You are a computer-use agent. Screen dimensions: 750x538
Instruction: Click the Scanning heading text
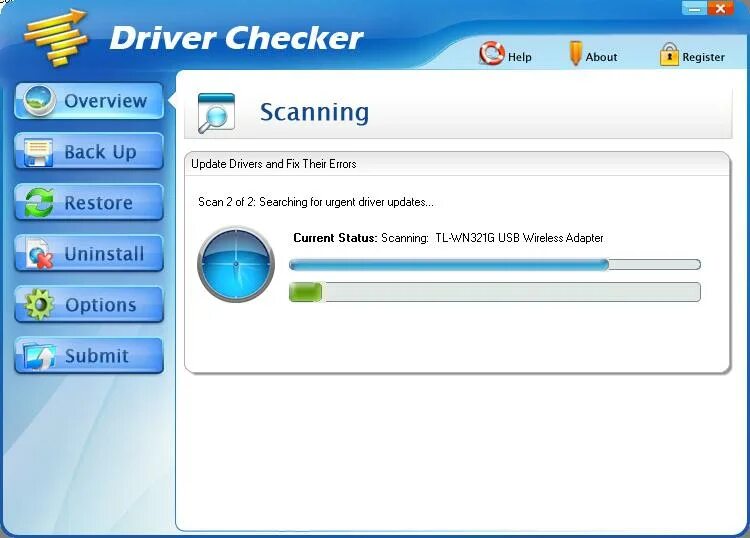coord(314,113)
